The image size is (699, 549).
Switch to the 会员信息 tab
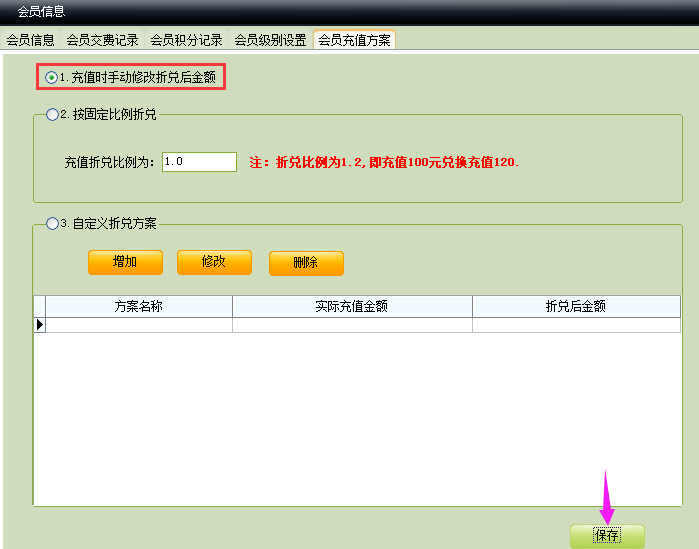click(30, 40)
